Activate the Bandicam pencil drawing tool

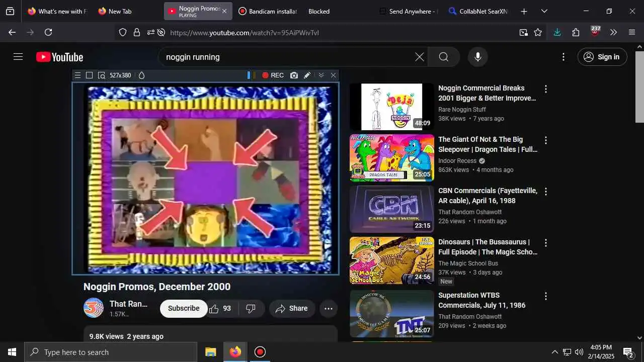tap(307, 75)
